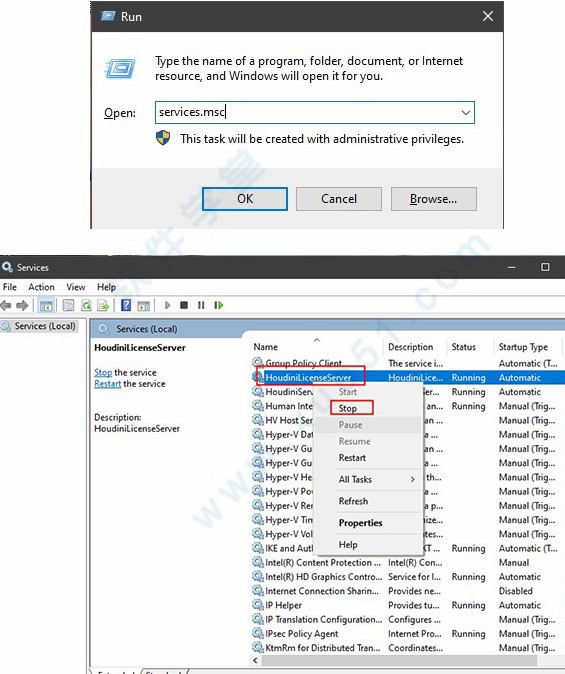Click the Services (Local) tree node icon
The image size is (565, 674).
(x=6, y=327)
